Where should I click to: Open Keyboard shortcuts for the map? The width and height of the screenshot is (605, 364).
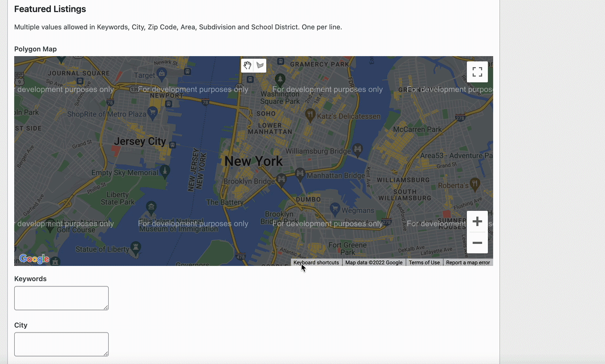316,263
